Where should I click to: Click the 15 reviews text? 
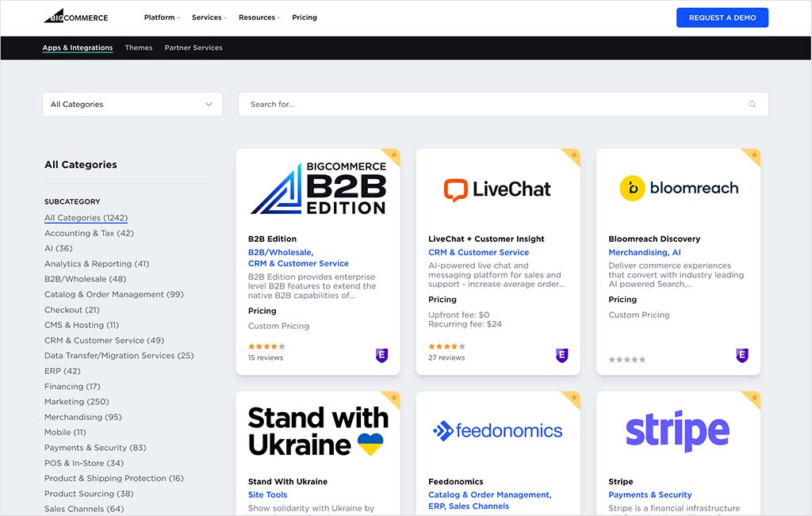[x=266, y=357]
